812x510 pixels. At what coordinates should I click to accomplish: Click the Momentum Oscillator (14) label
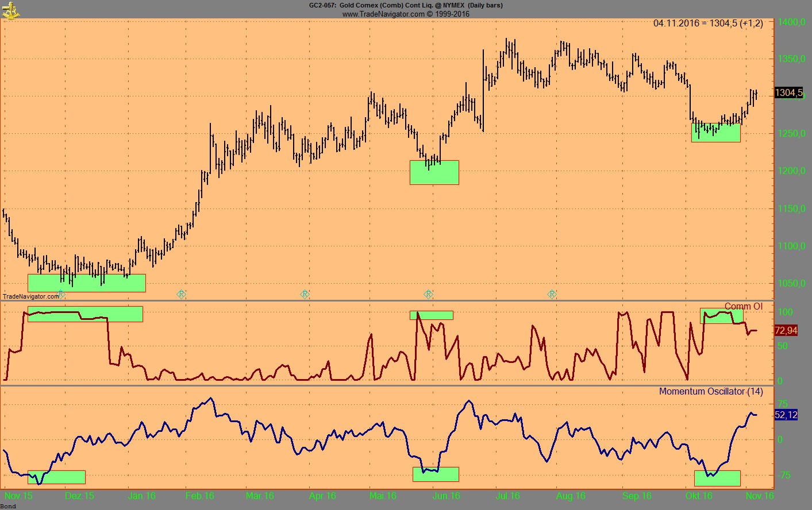[x=711, y=392]
